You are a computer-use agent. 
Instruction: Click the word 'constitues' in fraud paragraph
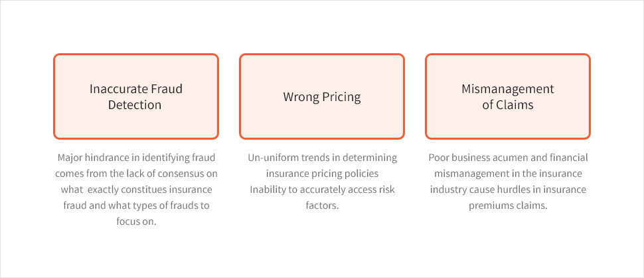152,190
